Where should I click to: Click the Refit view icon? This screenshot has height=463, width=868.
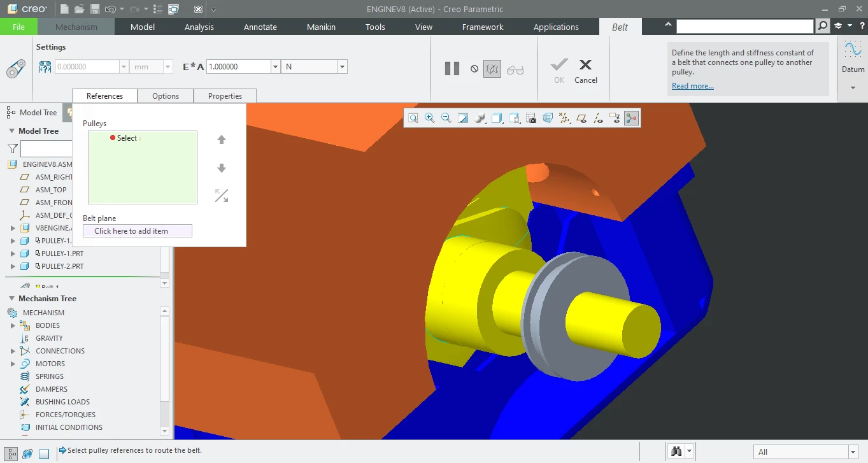(x=413, y=118)
